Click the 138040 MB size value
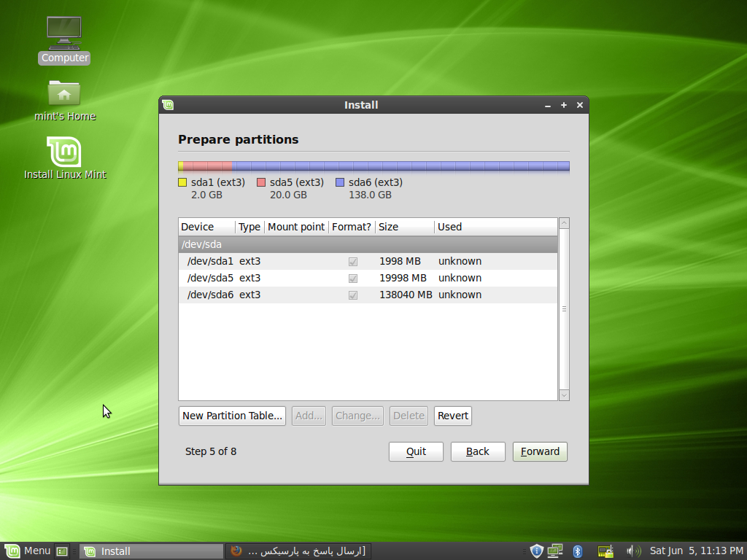 tap(406, 295)
